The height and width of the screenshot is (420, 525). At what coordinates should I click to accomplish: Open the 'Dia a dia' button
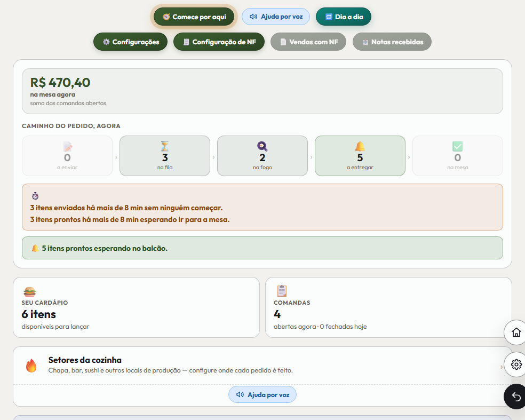point(344,17)
